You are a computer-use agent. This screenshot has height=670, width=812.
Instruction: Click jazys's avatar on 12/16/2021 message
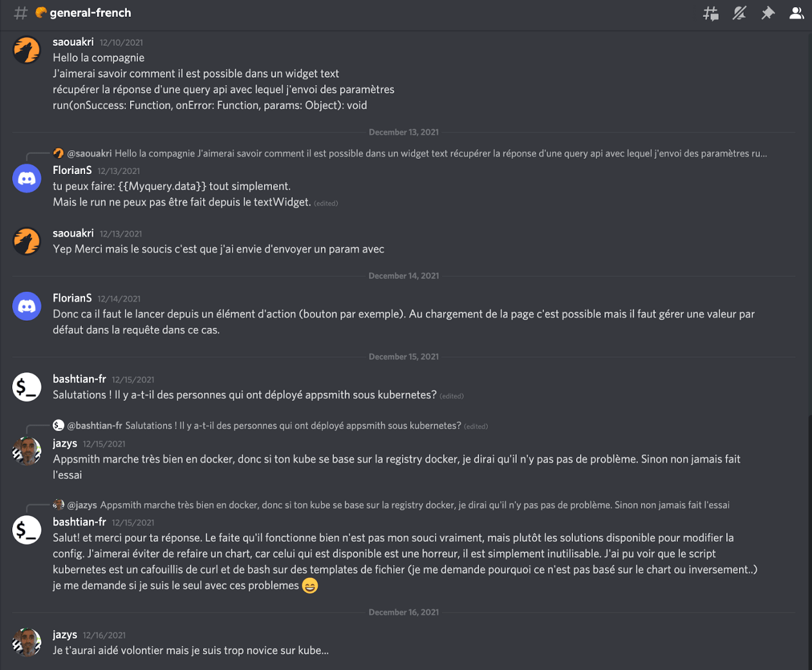[27, 642]
